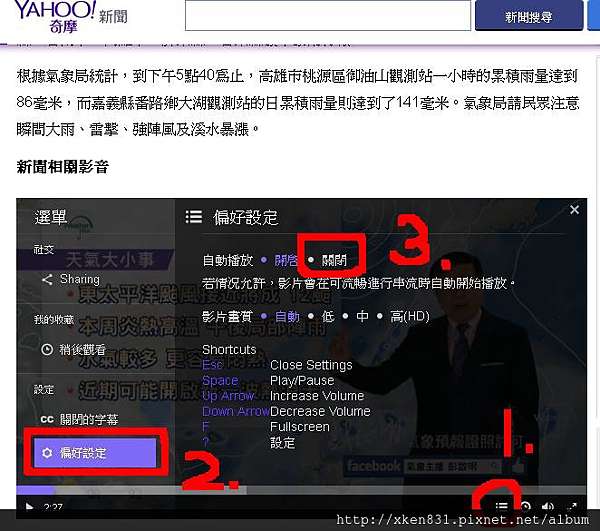Click the share icon next to Sharing

(x=47, y=280)
